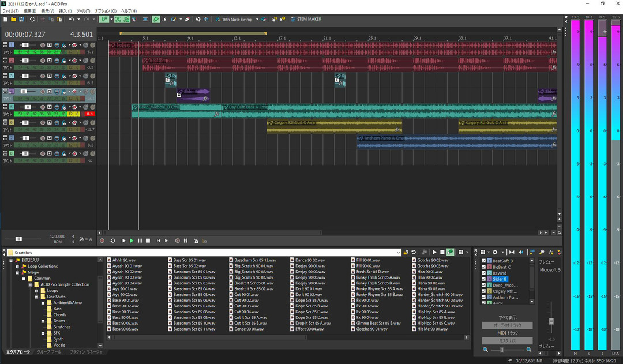Click the マスタ バス button
This screenshot has height=364, width=623.
[x=508, y=340]
